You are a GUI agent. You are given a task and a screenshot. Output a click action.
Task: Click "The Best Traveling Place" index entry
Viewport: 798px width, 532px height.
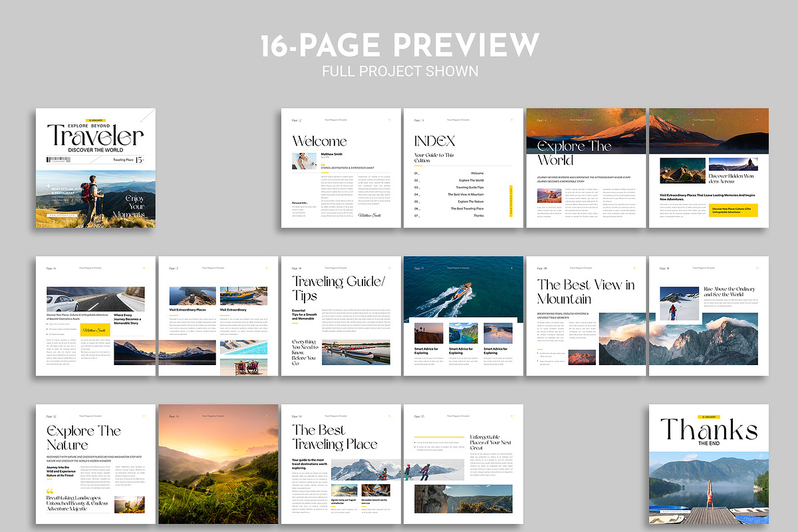click(467, 209)
